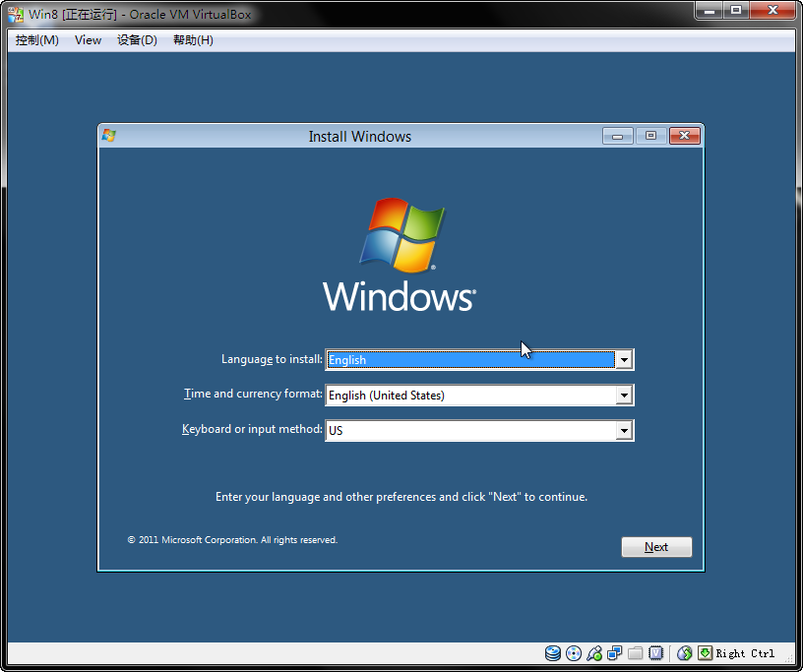Click the VirtualBox icon in the title bar

(16, 15)
